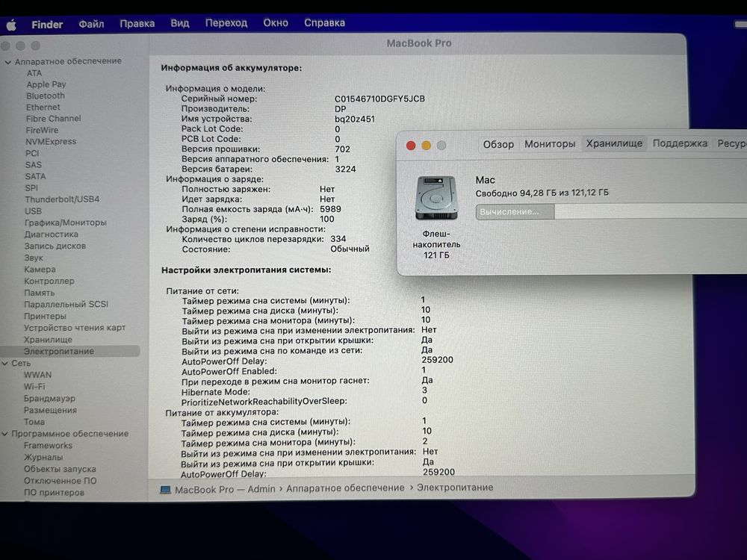Open the Правка menu
The image size is (747, 560).
pos(137,23)
